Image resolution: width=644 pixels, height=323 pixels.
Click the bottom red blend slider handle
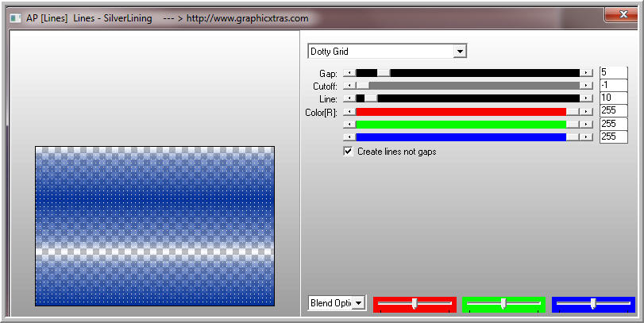pyautogui.click(x=415, y=304)
